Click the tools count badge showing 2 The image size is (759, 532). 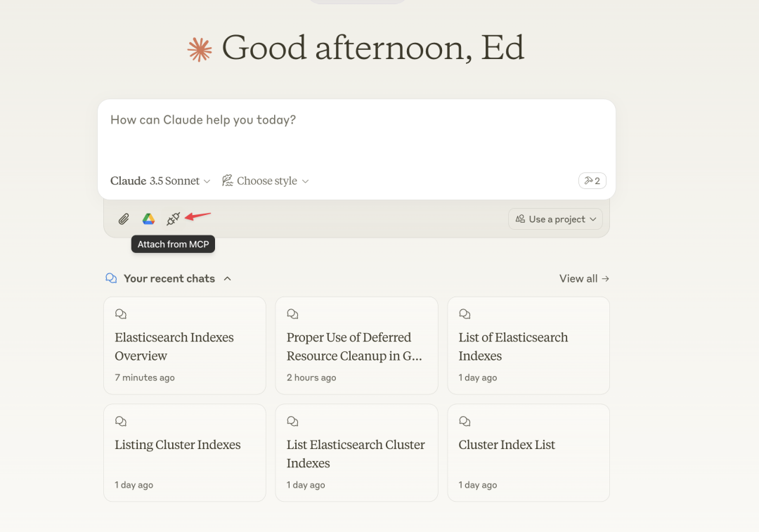pos(592,181)
